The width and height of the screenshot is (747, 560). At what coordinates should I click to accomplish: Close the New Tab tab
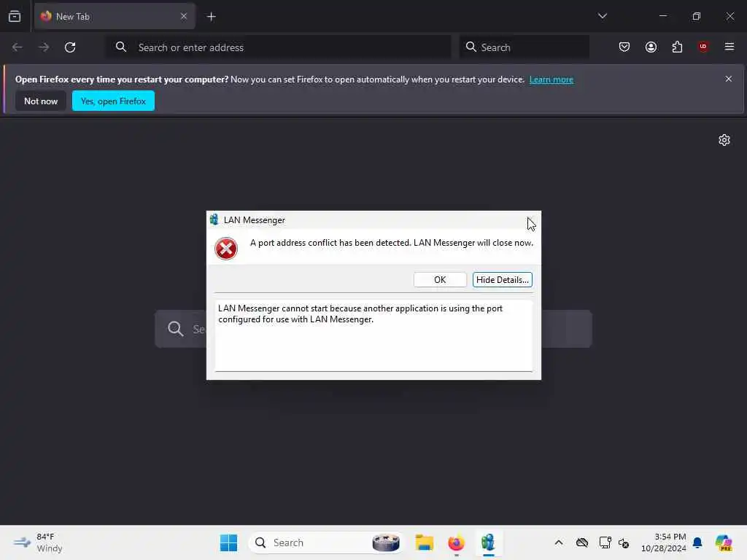184,16
